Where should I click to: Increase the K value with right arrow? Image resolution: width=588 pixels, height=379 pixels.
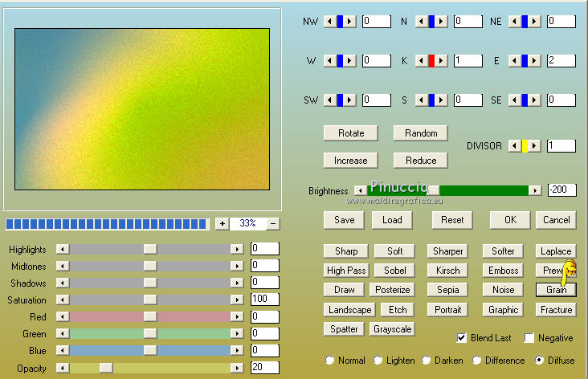(441, 60)
